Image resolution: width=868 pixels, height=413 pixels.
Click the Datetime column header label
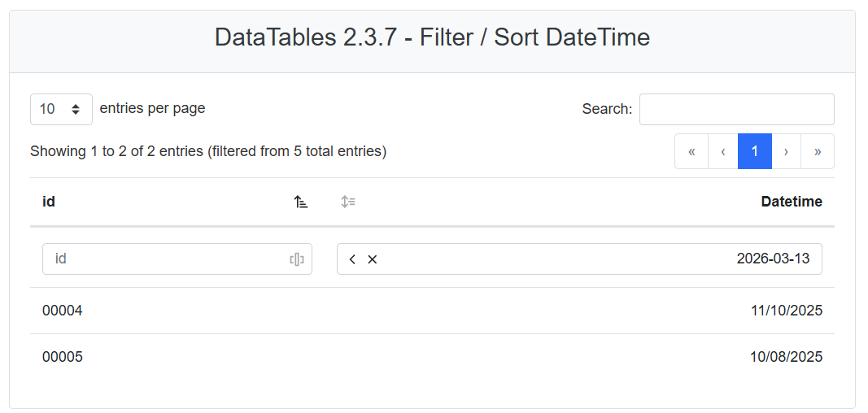(791, 202)
